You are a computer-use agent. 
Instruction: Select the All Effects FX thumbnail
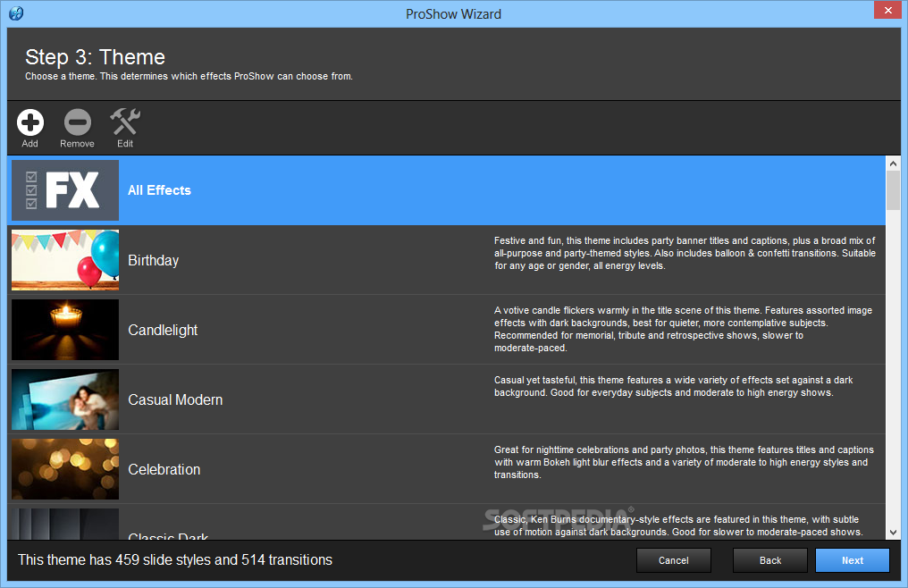[x=65, y=190]
